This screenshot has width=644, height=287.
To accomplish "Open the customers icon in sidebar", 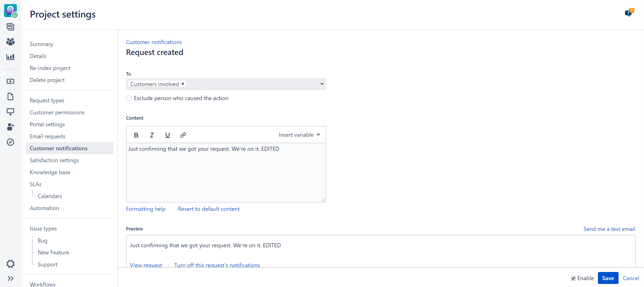I will [x=10, y=42].
